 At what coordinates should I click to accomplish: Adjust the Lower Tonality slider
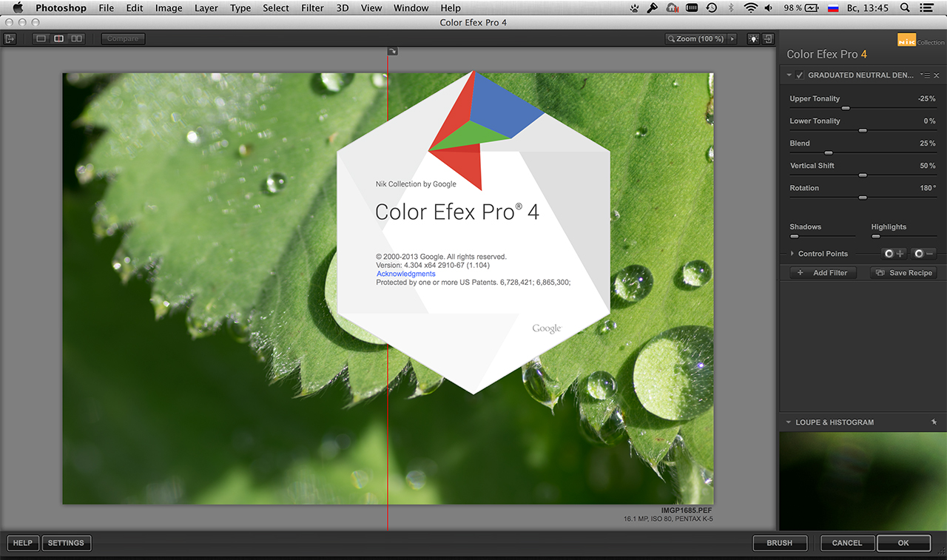tap(863, 130)
